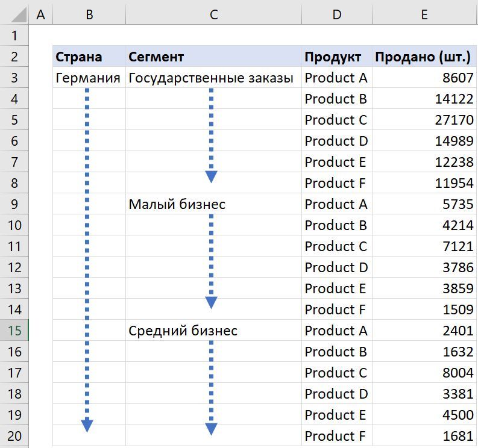Click Product C in row 11

tap(337, 246)
